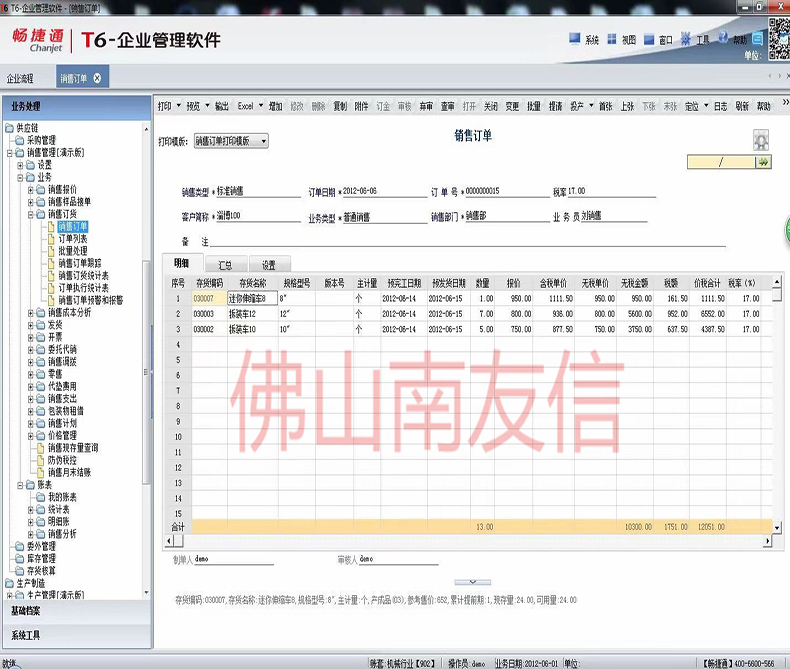The height and width of the screenshot is (669, 790).
Task: Click 批量 batch in toolbar
Action: (x=534, y=106)
